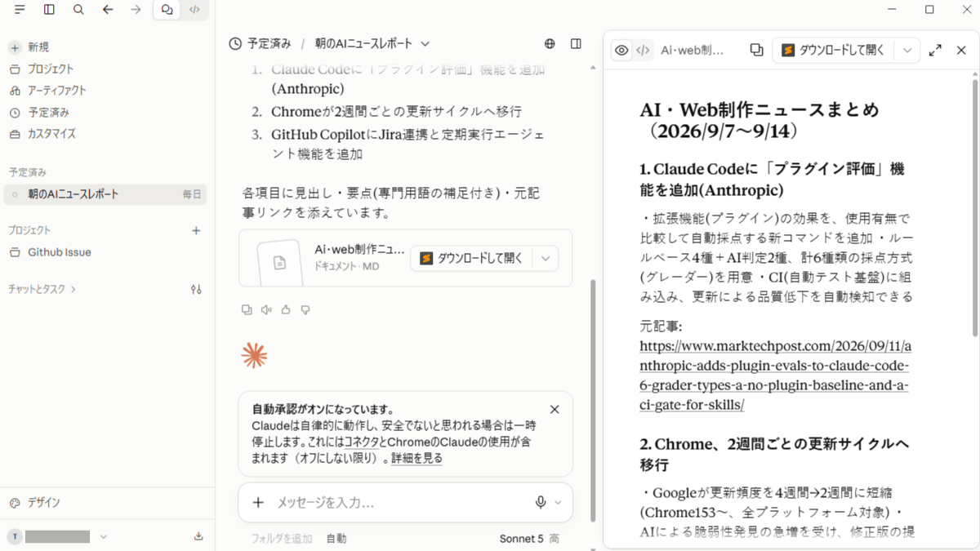Click heading 2. Chrome、2週間ごとの更新サイクルへ移行

click(774, 455)
